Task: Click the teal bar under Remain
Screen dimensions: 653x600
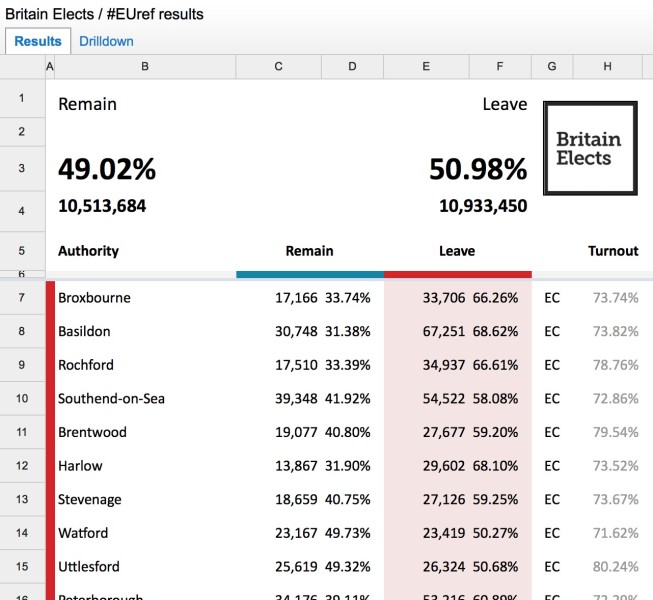Action: [x=309, y=274]
